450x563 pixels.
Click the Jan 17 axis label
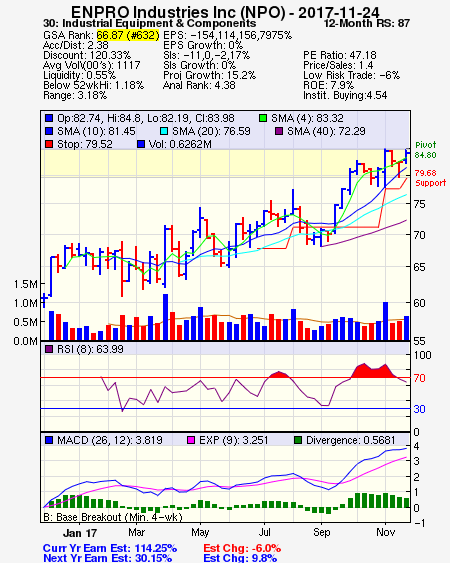pyautogui.click(x=80, y=533)
